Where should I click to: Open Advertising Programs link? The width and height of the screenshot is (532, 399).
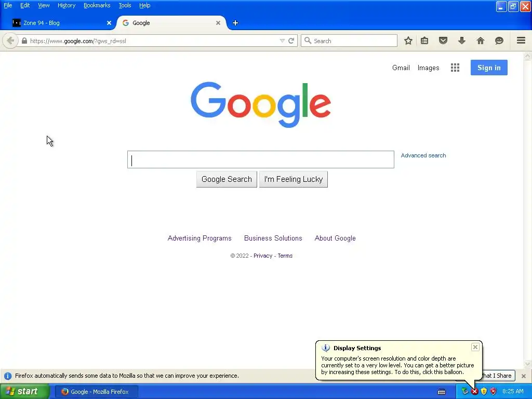[199, 238]
